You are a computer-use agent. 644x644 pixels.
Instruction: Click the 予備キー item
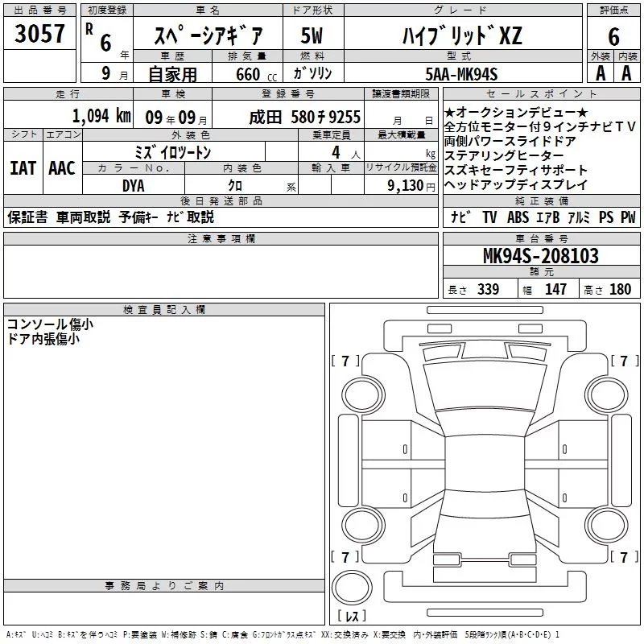pyautogui.click(x=138, y=217)
